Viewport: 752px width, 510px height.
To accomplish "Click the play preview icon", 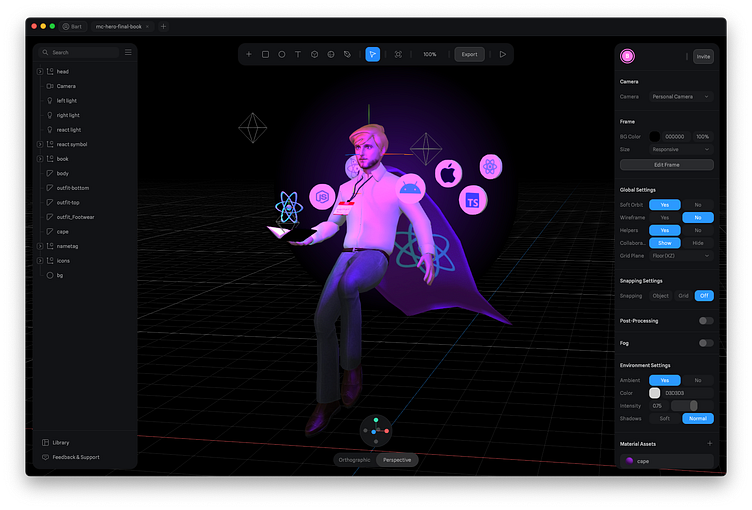I will pyautogui.click(x=502, y=54).
